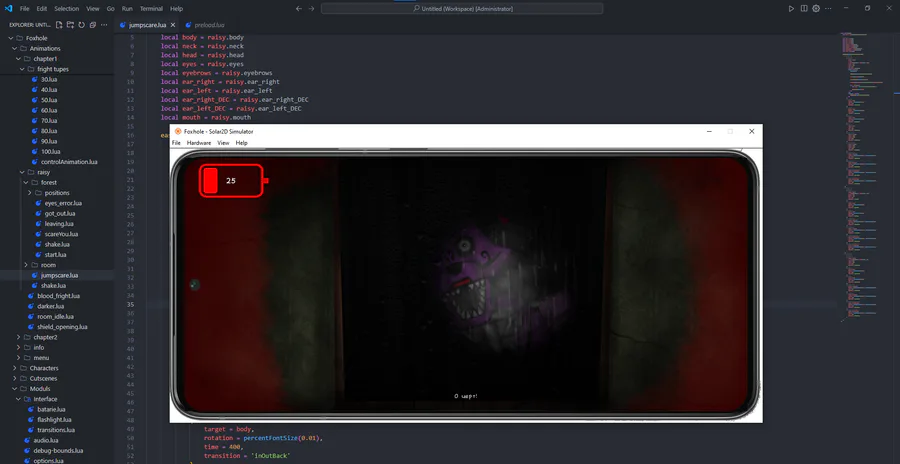Collapse the Moduls folder chevron
The width and height of the screenshot is (900, 464).
point(15,389)
